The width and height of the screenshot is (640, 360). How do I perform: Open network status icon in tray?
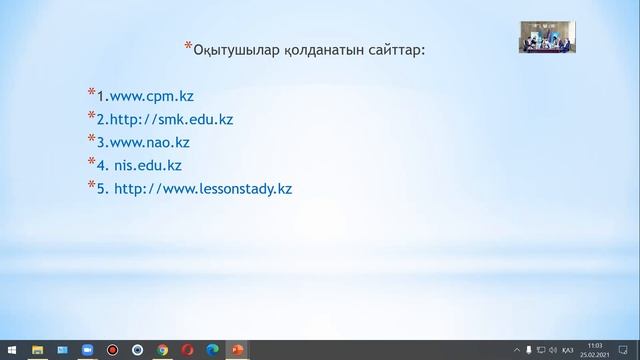pos(541,350)
